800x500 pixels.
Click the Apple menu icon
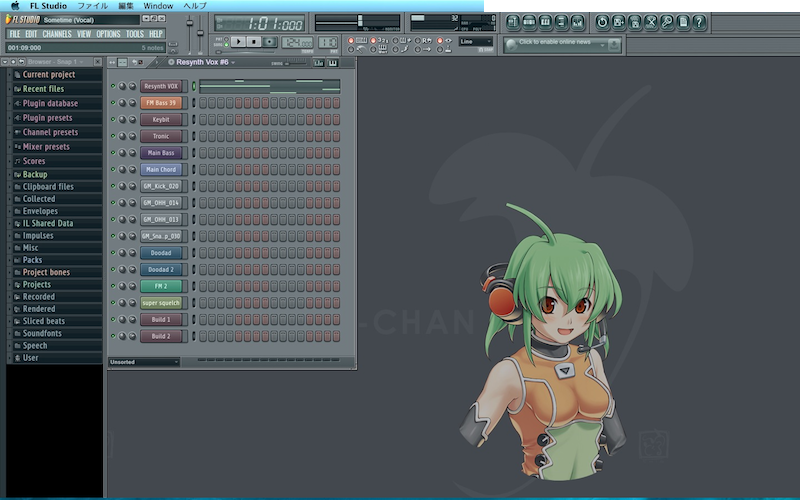tap(15, 6)
